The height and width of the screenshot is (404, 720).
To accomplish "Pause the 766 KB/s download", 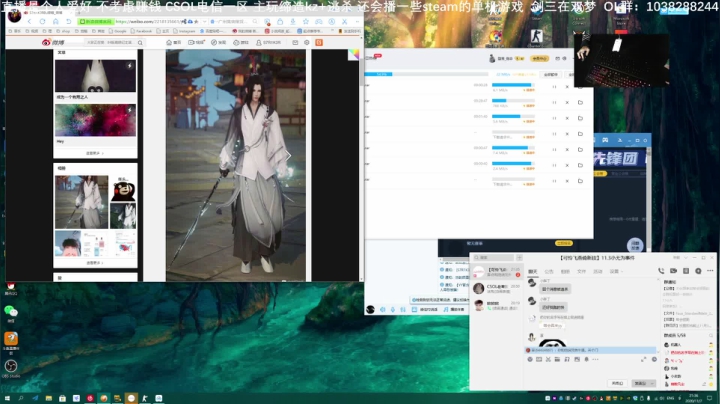I will (554, 102).
